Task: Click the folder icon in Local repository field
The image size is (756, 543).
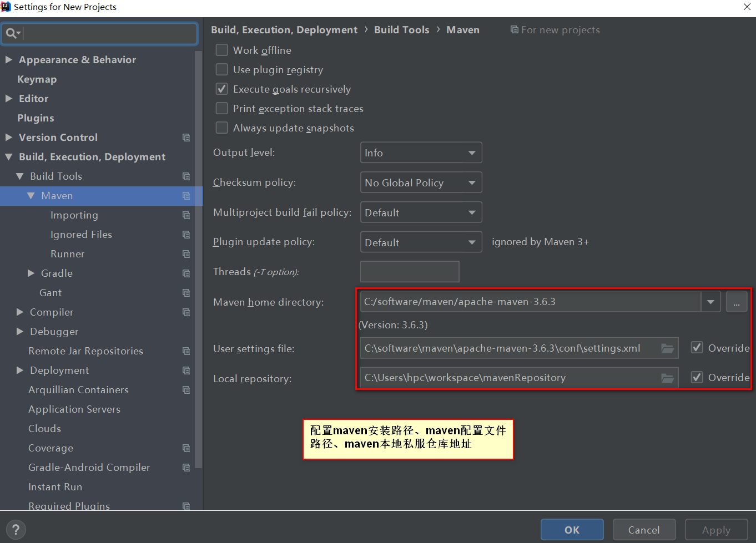Action: (x=667, y=378)
